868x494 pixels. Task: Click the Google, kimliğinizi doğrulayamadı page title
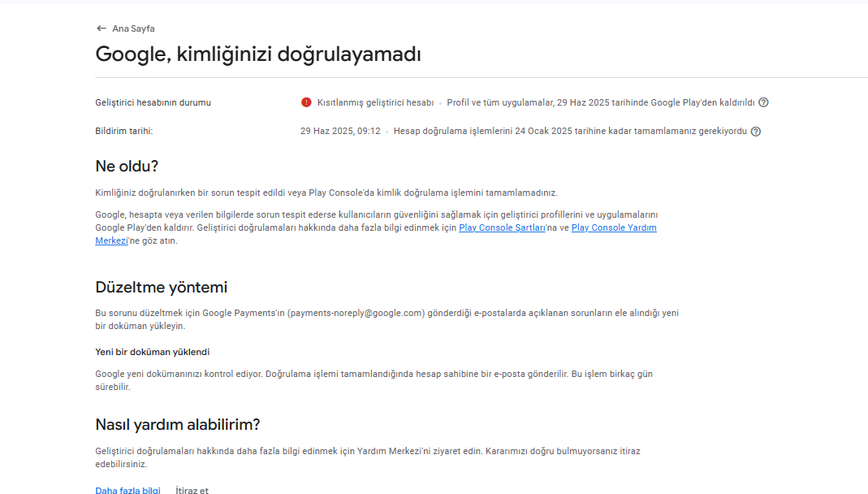click(258, 54)
